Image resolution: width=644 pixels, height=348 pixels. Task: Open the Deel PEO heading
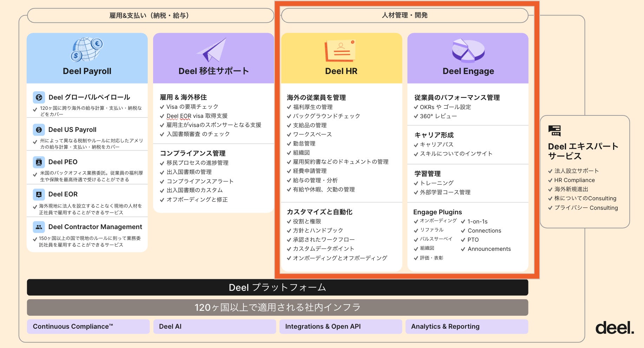tap(63, 162)
